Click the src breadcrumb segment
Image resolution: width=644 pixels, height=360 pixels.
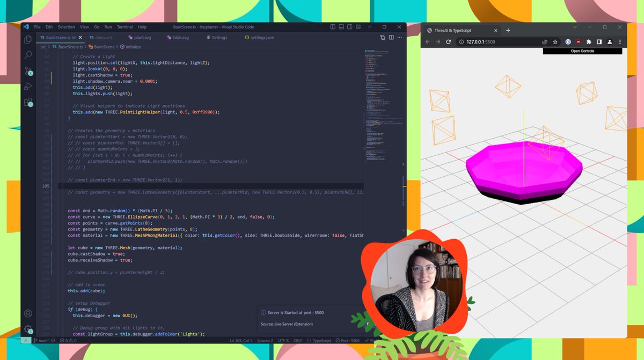coord(43,47)
